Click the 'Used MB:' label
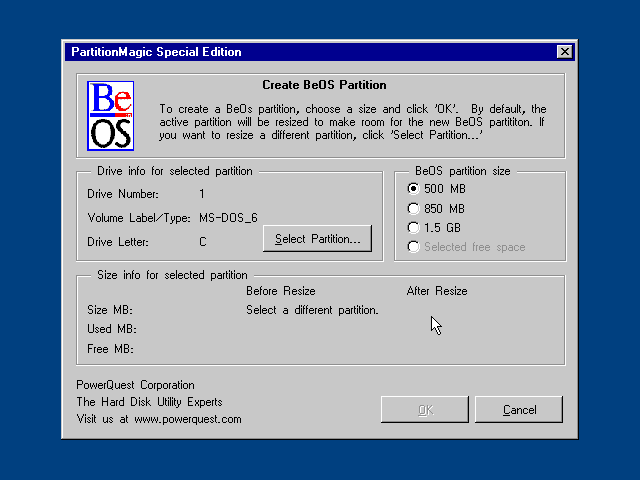The width and height of the screenshot is (640, 480). [x=112, y=329]
